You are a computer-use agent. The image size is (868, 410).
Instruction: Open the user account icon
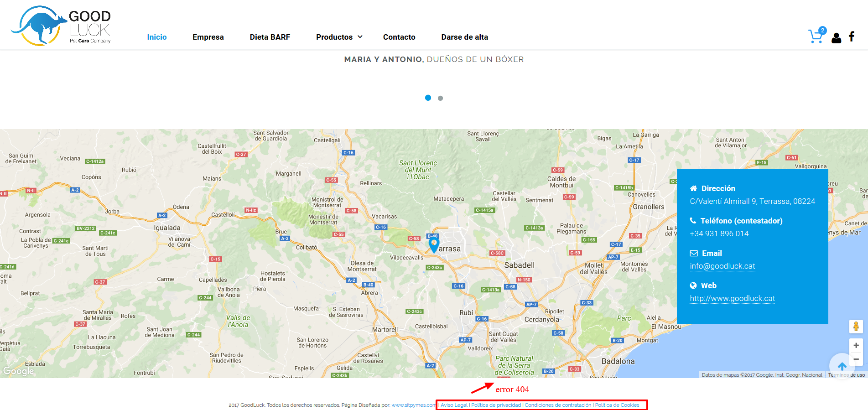[x=836, y=38]
